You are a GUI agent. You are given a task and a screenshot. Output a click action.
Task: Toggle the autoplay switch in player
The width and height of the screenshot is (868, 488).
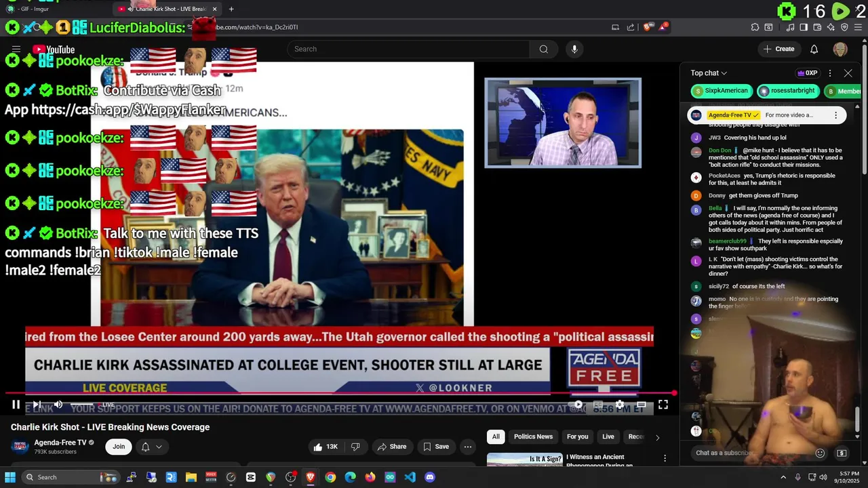576,405
